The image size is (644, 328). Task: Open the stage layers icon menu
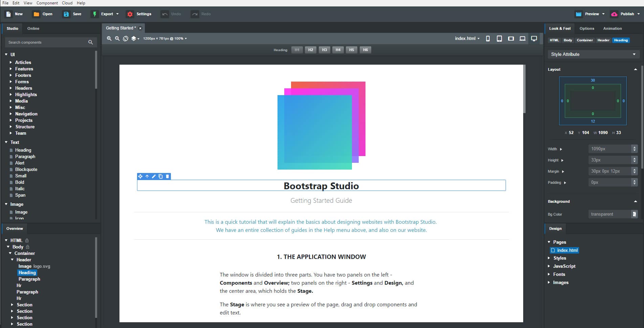tap(135, 39)
